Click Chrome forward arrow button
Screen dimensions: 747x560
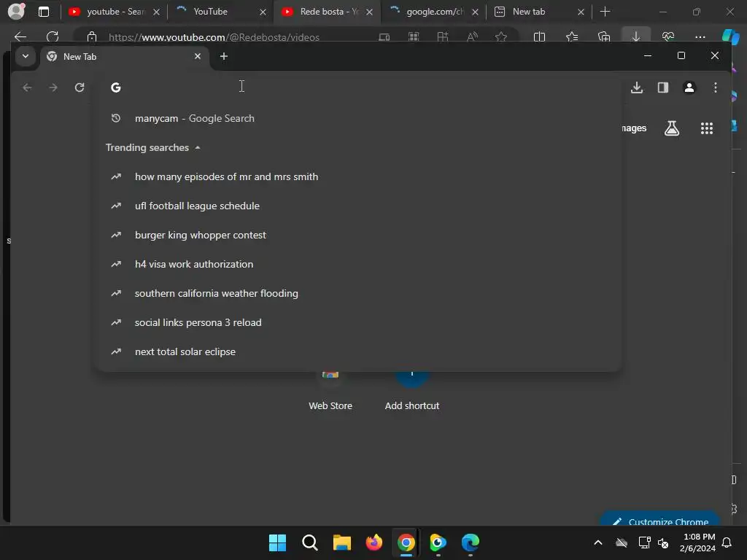click(53, 87)
